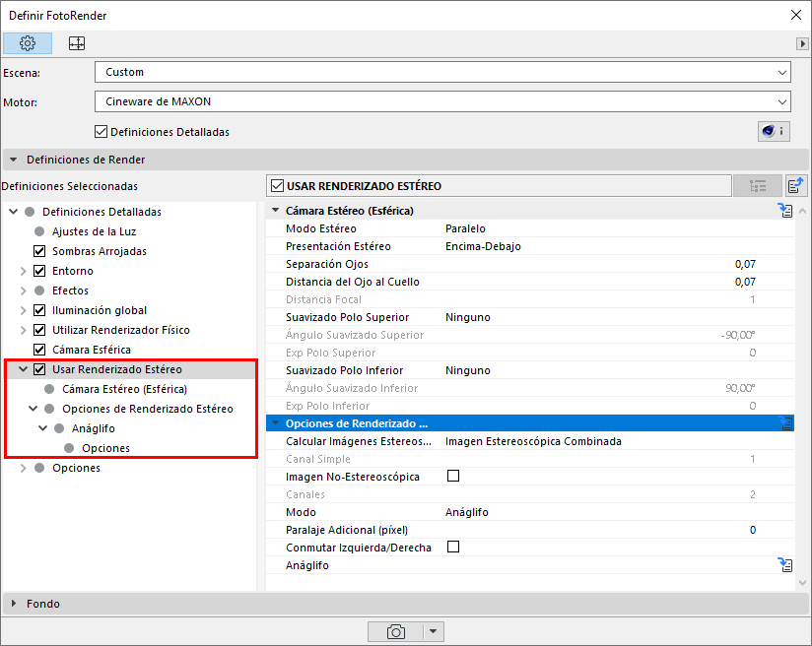The height and width of the screenshot is (646, 812).
Task: Select the Anáglifo tree item
Action: (94, 428)
